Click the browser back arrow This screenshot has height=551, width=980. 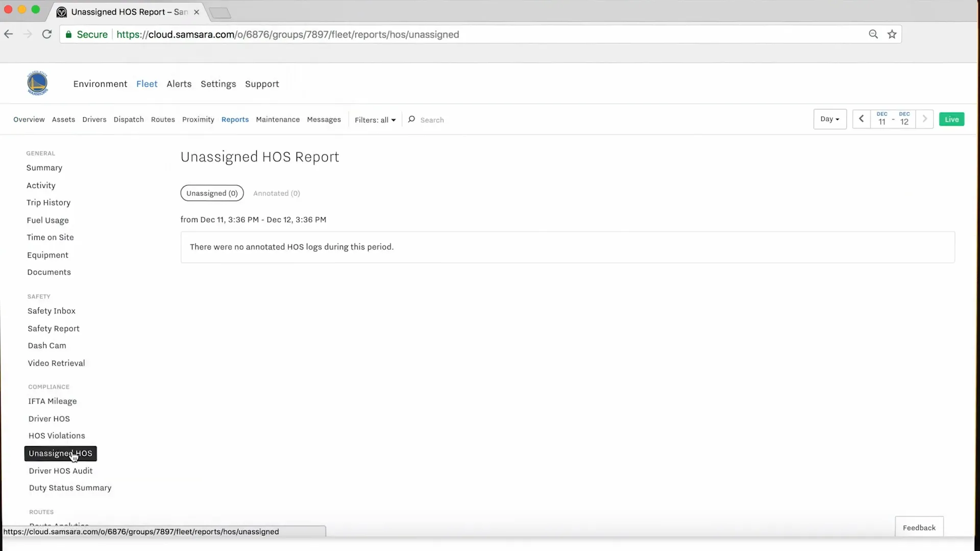[8, 34]
